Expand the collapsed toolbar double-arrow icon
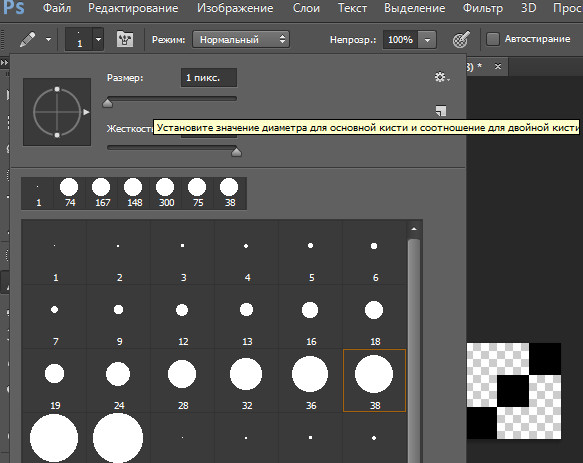Viewport: 583px width, 463px height. pos(4,62)
